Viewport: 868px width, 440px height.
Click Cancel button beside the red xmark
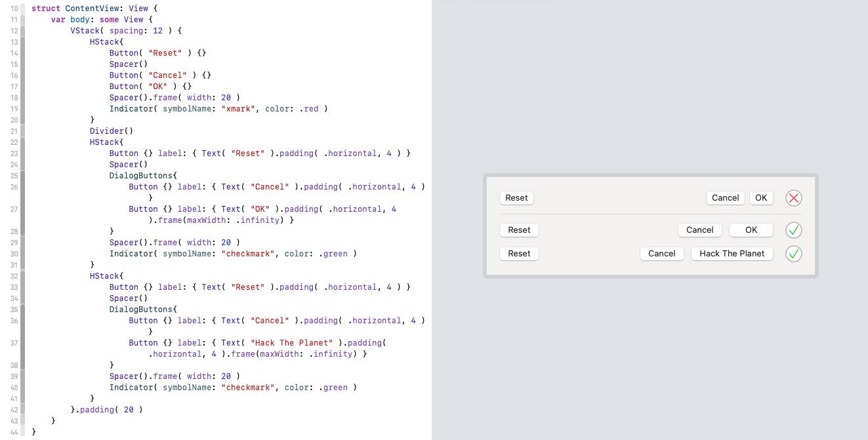(725, 198)
